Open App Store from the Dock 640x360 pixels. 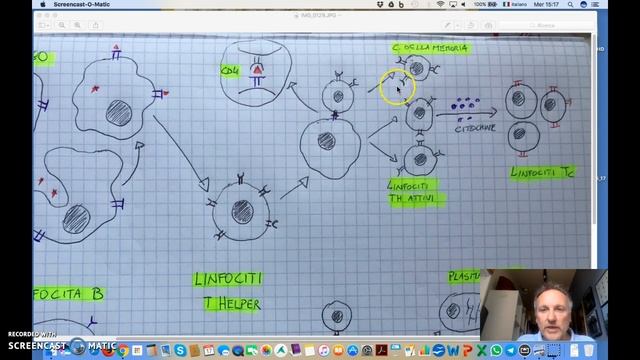(353, 350)
